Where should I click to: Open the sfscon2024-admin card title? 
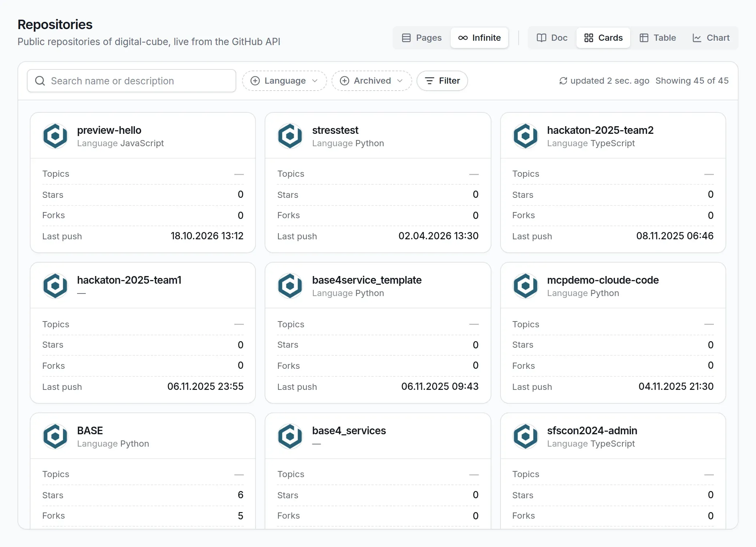point(592,431)
